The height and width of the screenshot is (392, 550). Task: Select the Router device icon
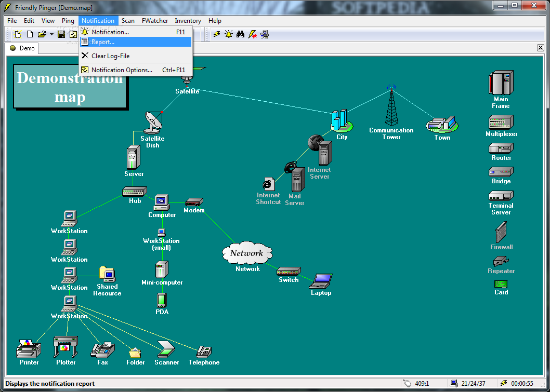click(501, 148)
